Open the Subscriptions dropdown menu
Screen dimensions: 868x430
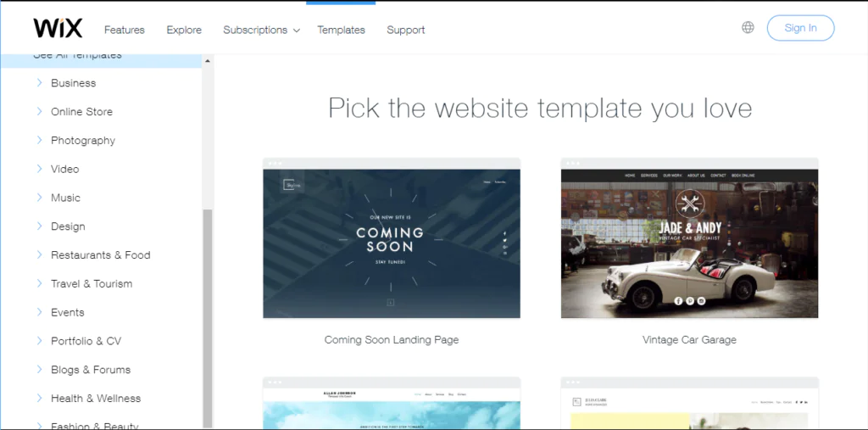[261, 30]
